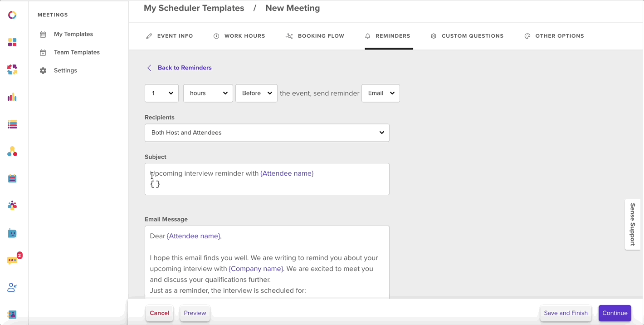The height and width of the screenshot is (325, 644).
Task: Click the stacked list sidebar icon
Action: click(12, 124)
